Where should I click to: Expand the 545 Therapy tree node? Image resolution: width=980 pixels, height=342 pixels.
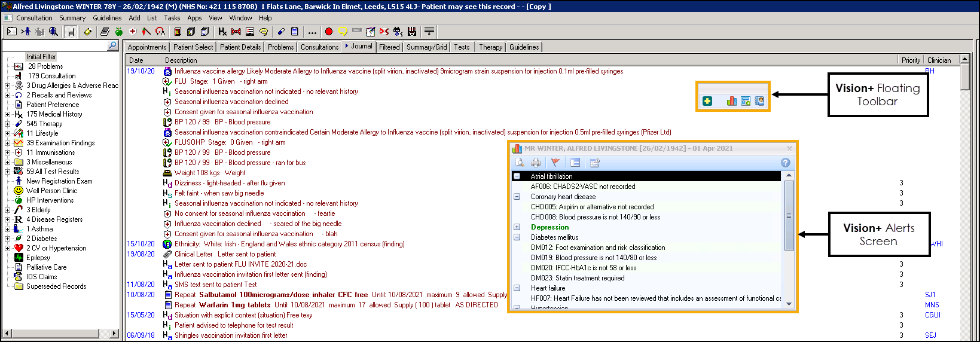[7, 124]
